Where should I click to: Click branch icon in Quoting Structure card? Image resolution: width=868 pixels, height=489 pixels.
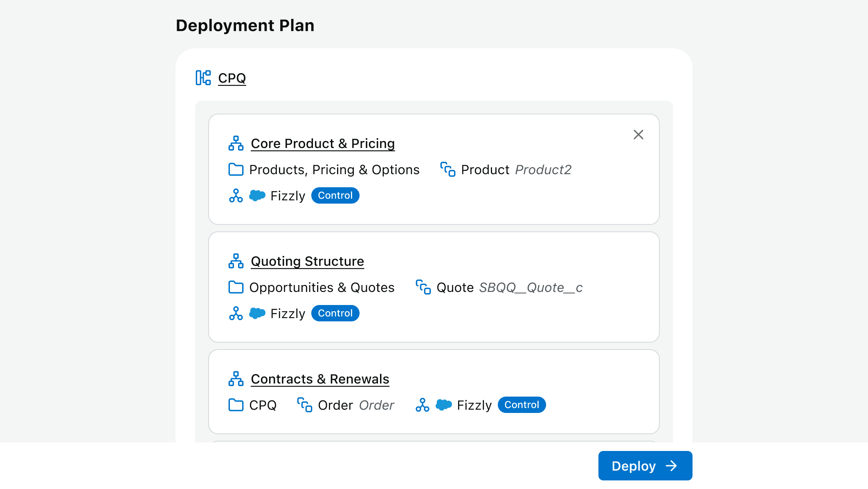pos(236,314)
